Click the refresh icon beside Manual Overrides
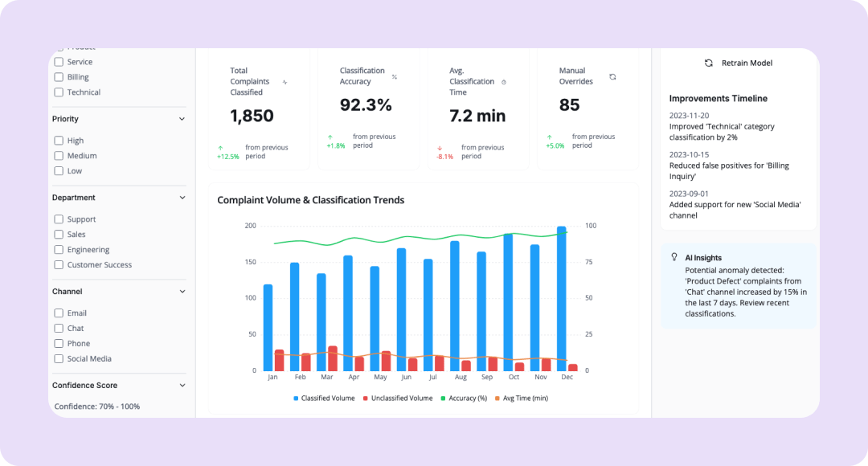This screenshot has height=466, width=868. coord(612,77)
